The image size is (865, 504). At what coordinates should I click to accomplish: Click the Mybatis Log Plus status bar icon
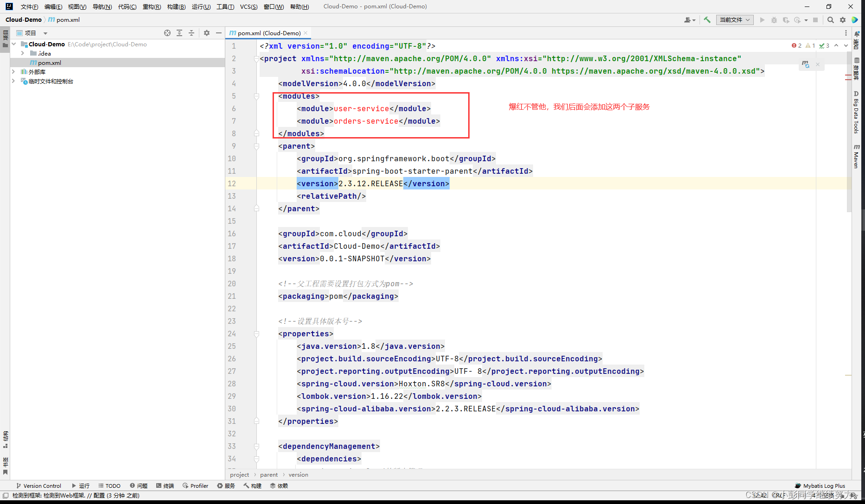click(x=820, y=485)
